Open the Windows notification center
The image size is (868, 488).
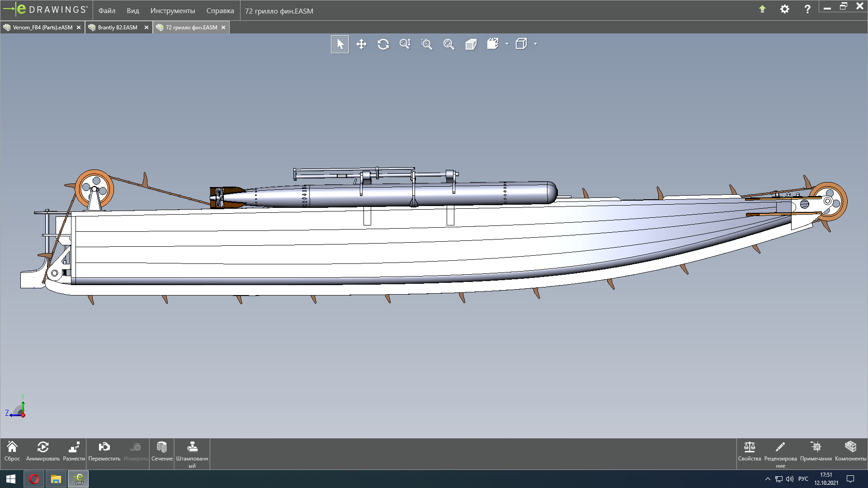tap(850, 479)
